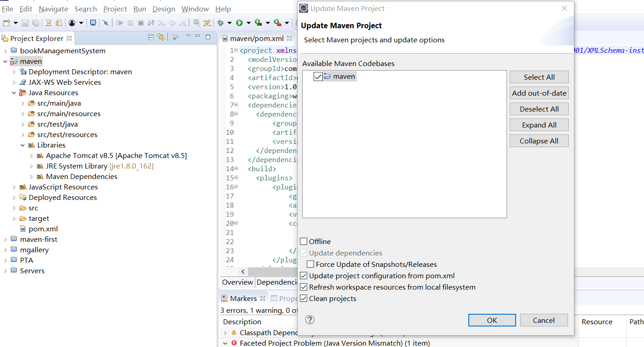Select pom.xml in Project Explorer

click(x=43, y=229)
